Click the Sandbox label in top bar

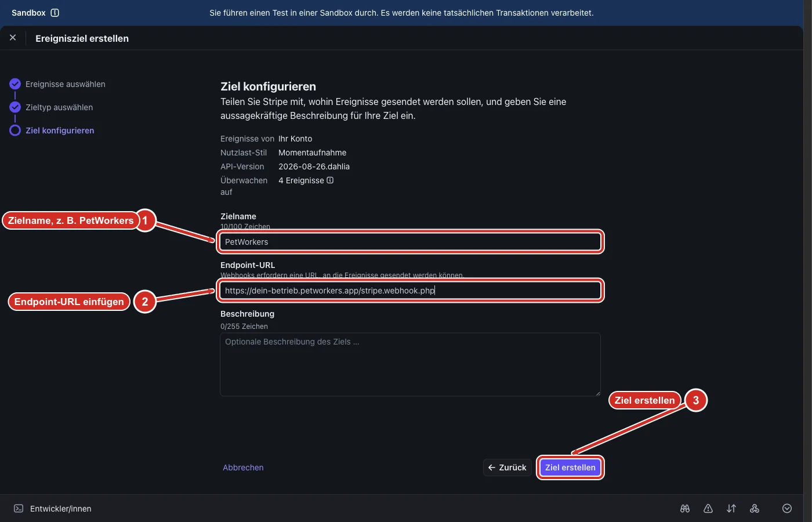pyautogui.click(x=28, y=13)
